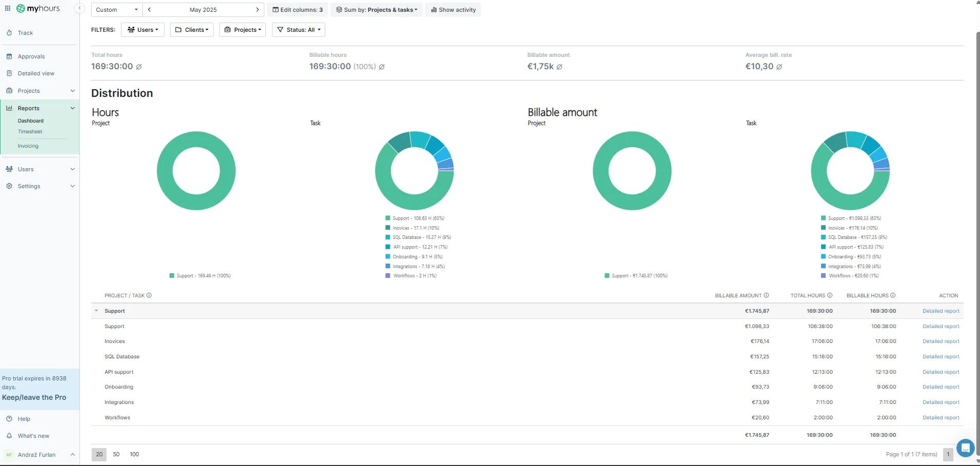
Task: Toggle Show activity chart
Action: (453, 10)
